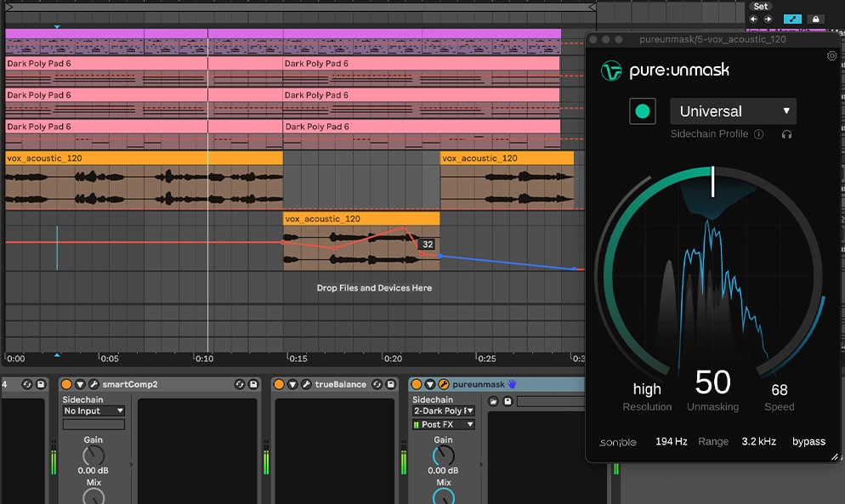The height and width of the screenshot is (504, 845).
Task: Click the 32 automation value box
Action: 428,244
